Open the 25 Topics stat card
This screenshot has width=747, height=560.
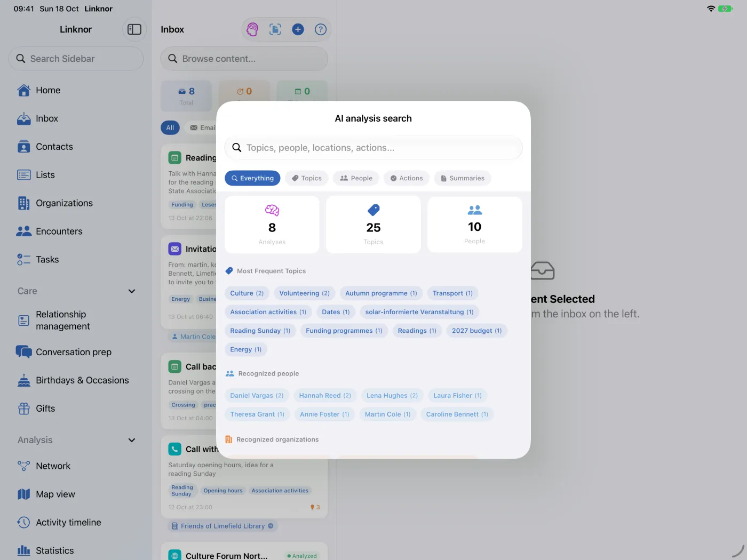pos(373,225)
